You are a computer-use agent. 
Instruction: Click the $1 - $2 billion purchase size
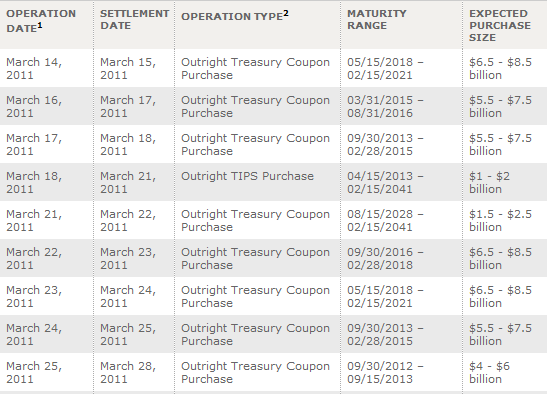[x=489, y=183]
